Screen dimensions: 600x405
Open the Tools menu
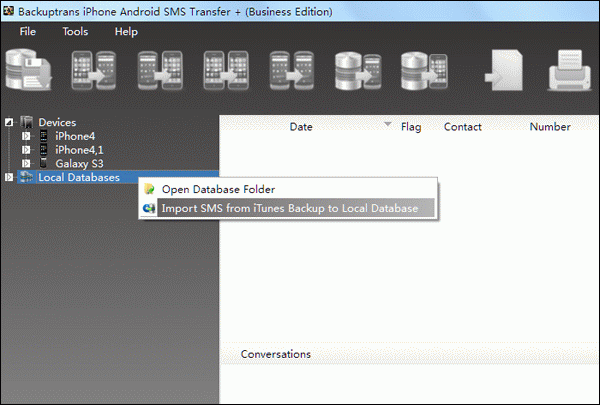coord(75,31)
